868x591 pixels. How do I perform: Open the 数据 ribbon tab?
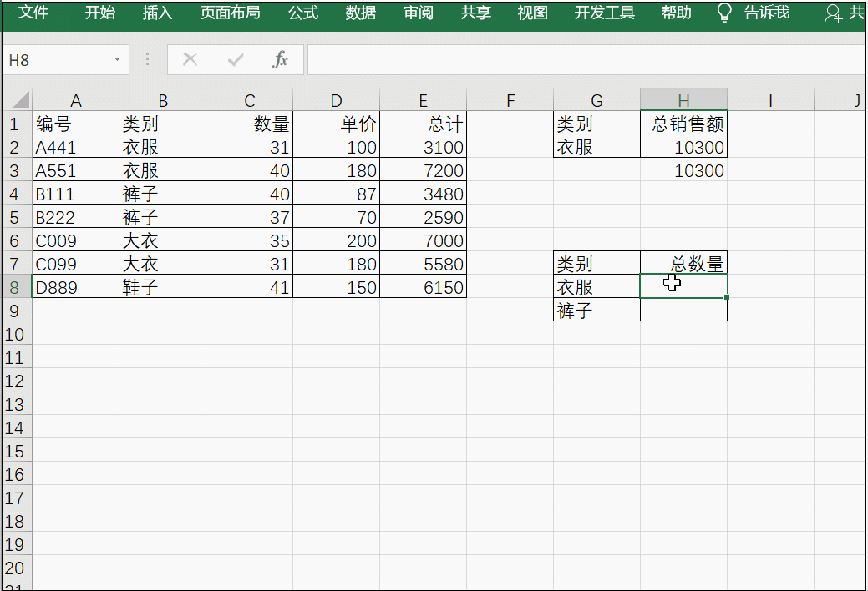pos(361,13)
